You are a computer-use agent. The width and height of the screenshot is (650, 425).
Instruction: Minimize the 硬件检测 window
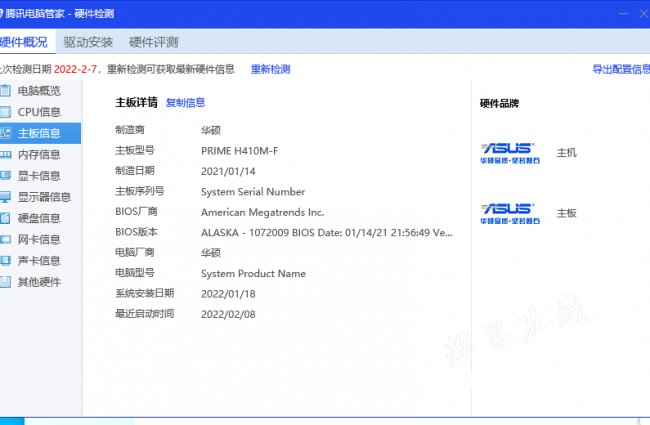[623, 14]
